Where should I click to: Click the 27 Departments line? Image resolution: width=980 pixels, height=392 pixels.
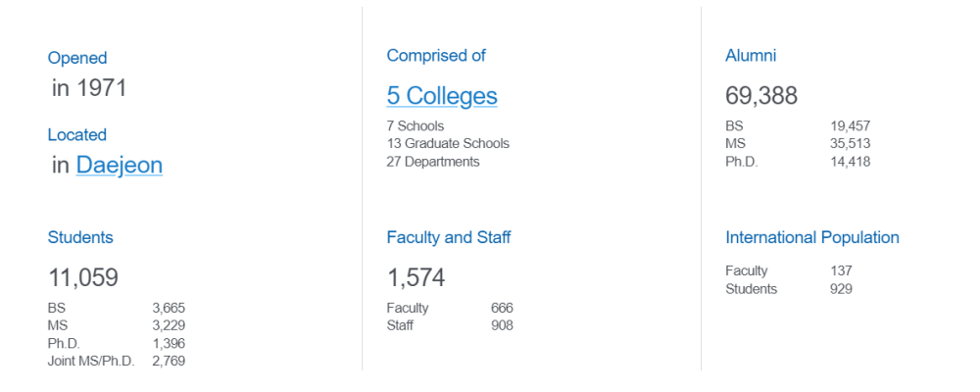(433, 162)
